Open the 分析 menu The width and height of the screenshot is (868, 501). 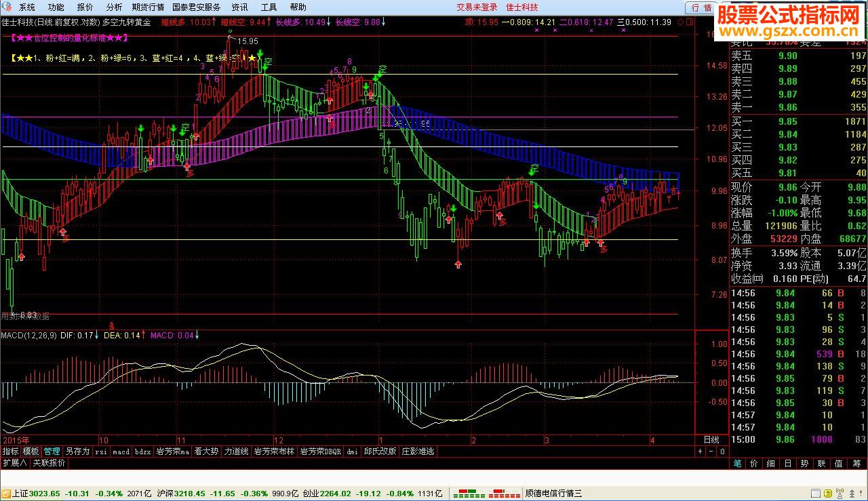(x=115, y=7)
